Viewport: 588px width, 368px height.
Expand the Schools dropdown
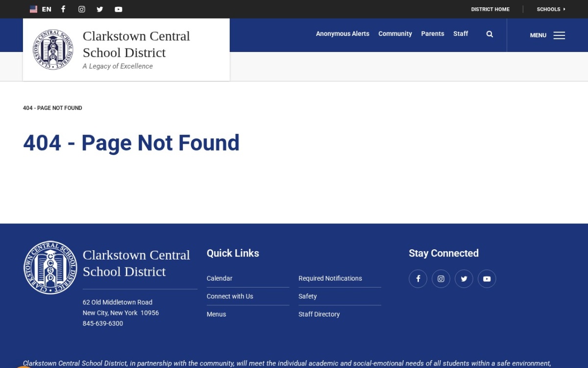[551, 9]
